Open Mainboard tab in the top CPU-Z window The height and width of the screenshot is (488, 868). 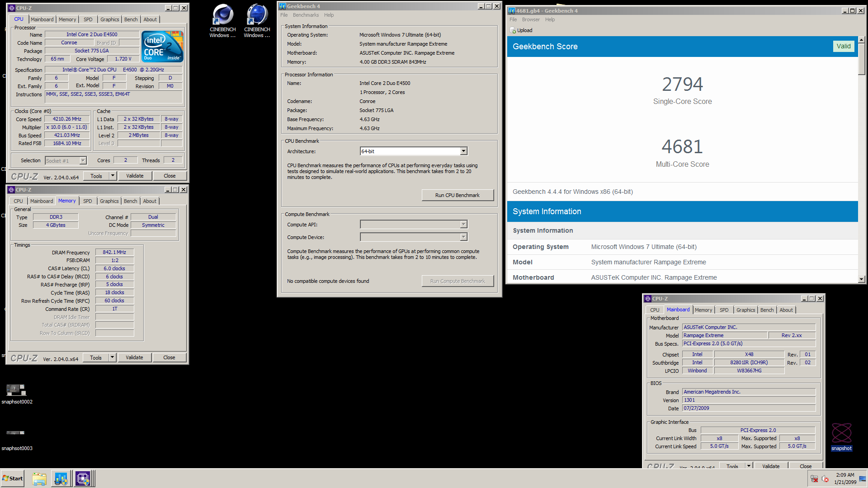pos(42,19)
